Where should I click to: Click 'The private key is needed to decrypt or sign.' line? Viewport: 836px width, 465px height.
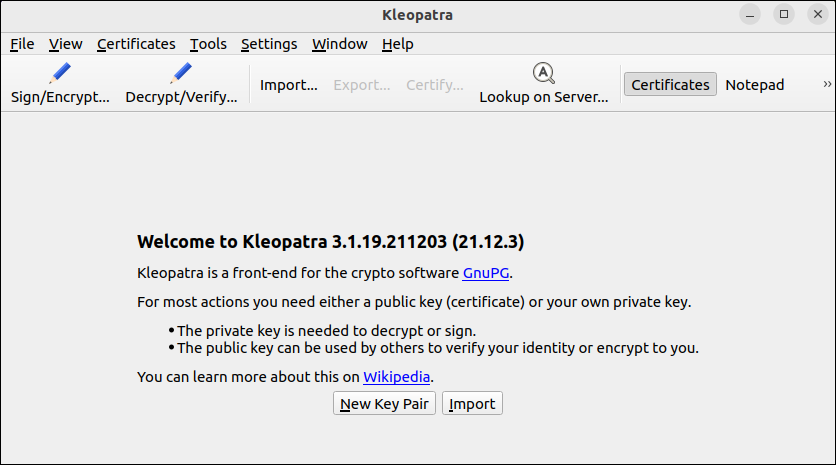coord(326,331)
